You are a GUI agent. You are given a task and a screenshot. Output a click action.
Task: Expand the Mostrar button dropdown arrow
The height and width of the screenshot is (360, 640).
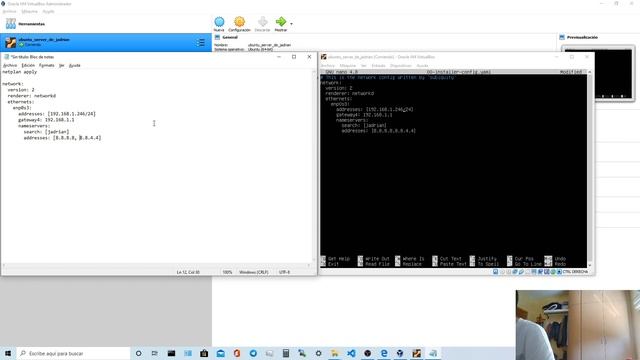point(291,24)
